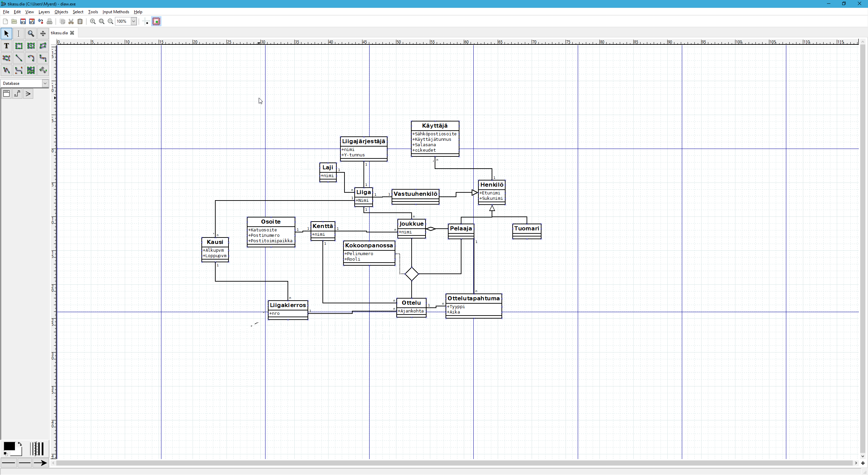Insert a database Table shape
The width and height of the screenshot is (868, 475).
pos(6,94)
